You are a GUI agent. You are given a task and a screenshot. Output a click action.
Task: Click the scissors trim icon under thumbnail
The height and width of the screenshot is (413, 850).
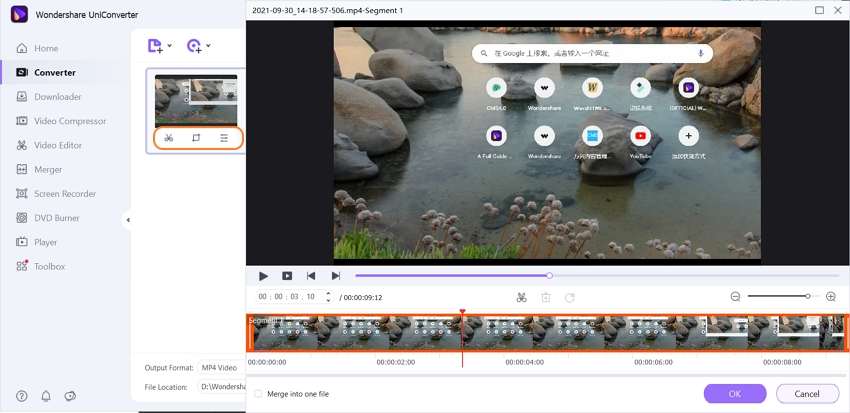pos(169,138)
